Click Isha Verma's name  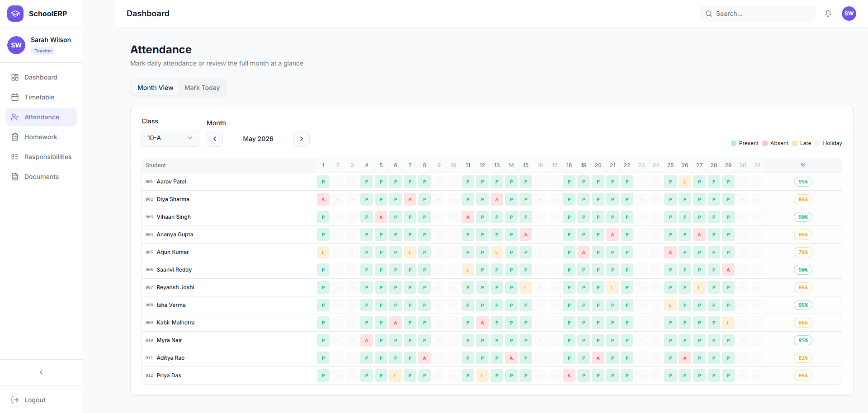(x=171, y=305)
